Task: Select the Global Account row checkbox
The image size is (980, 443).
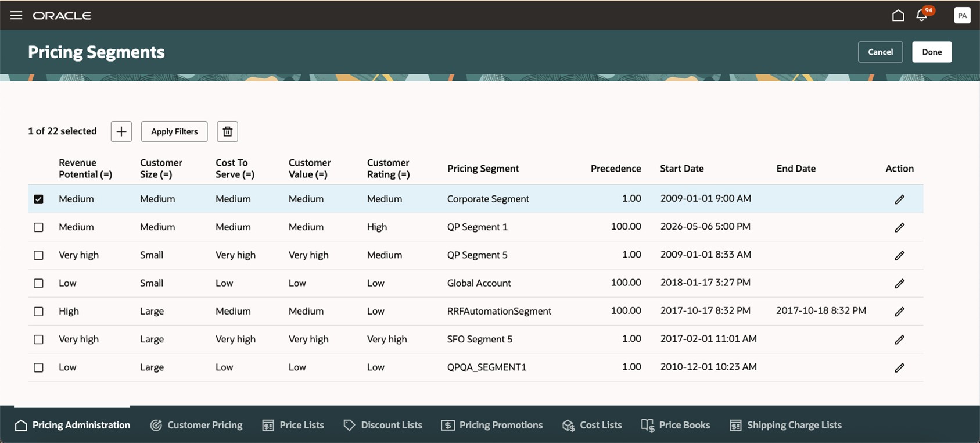Action: pyautogui.click(x=38, y=283)
